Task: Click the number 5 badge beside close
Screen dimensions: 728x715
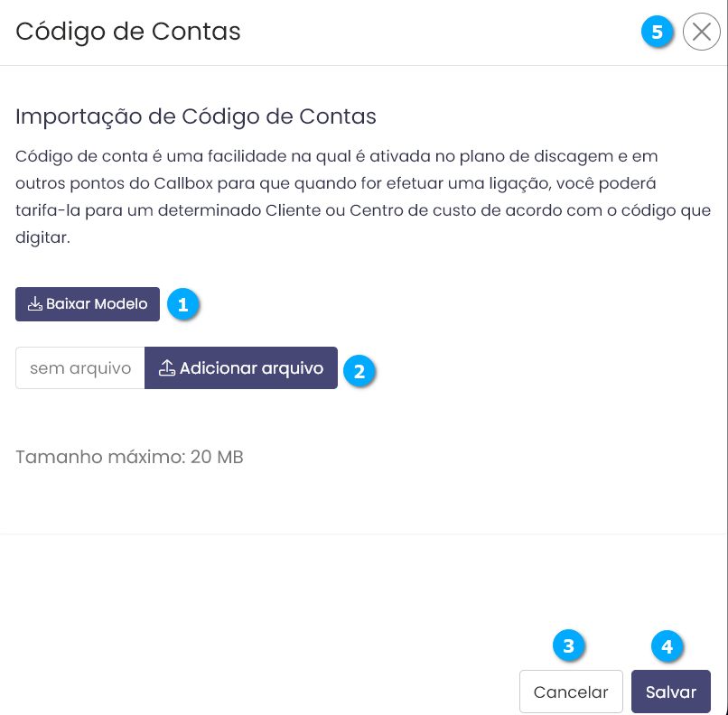Action: (657, 32)
